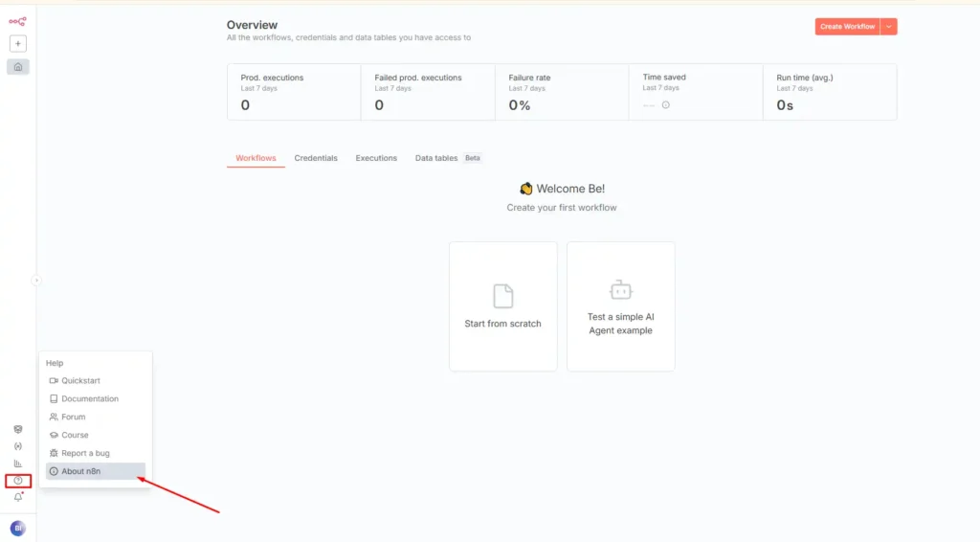The image size is (980, 542).
Task: Open the Home overview sidebar icon
Action: click(x=18, y=67)
